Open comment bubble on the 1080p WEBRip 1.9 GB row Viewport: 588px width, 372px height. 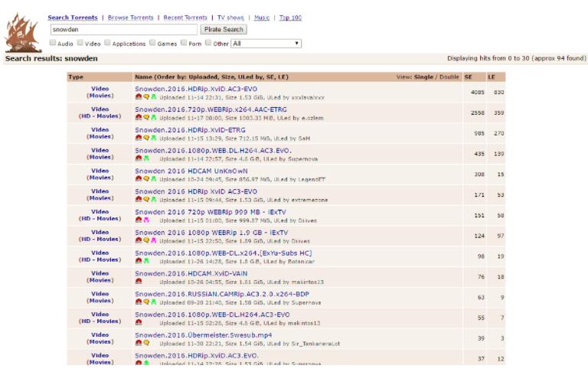coord(146,241)
